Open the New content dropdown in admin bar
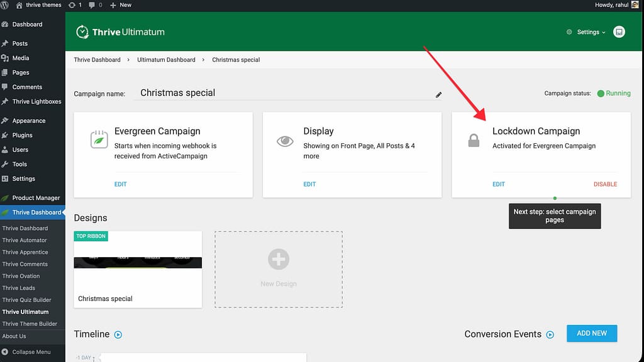This screenshot has width=644, height=362. click(121, 5)
